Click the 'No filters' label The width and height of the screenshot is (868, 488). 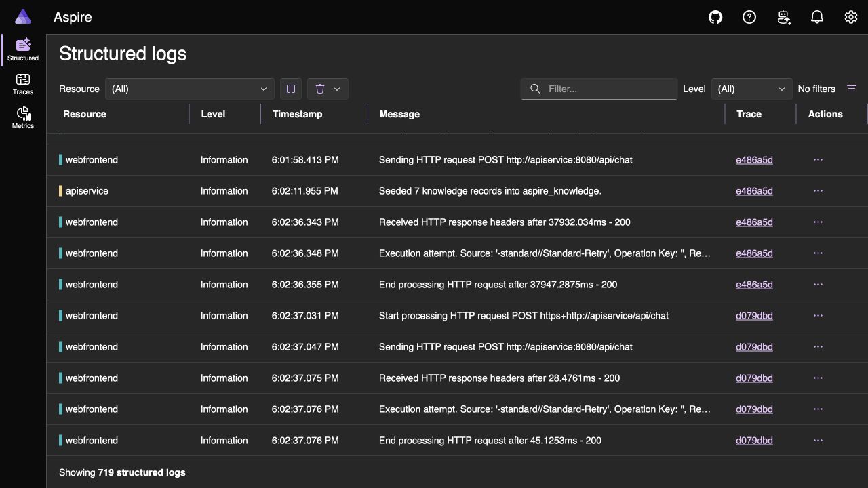(x=816, y=89)
